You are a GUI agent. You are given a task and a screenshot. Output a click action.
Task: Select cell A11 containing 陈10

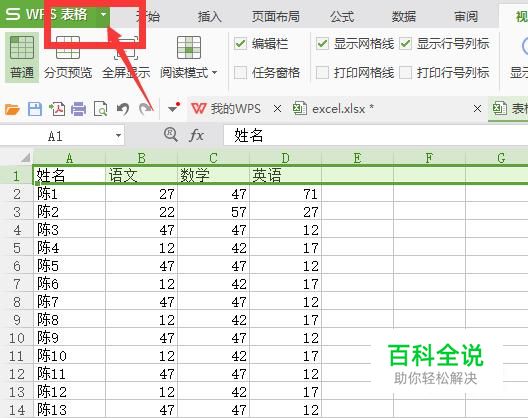pos(69,355)
